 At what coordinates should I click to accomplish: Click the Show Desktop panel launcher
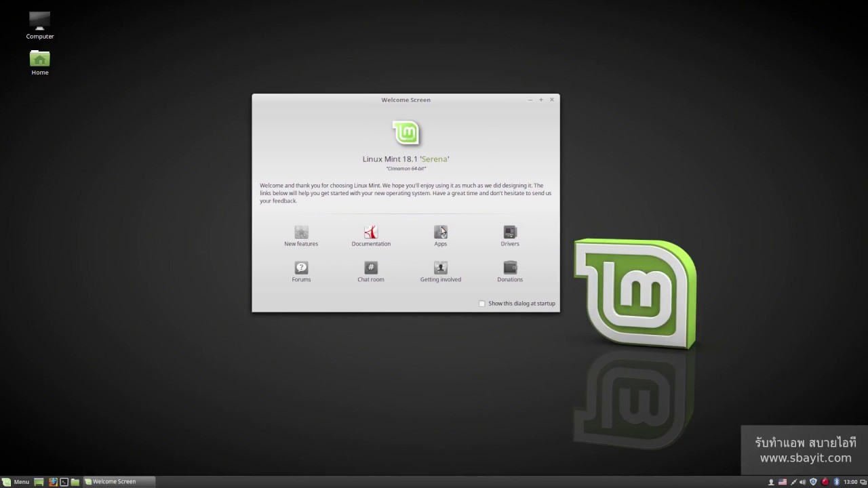coord(39,482)
